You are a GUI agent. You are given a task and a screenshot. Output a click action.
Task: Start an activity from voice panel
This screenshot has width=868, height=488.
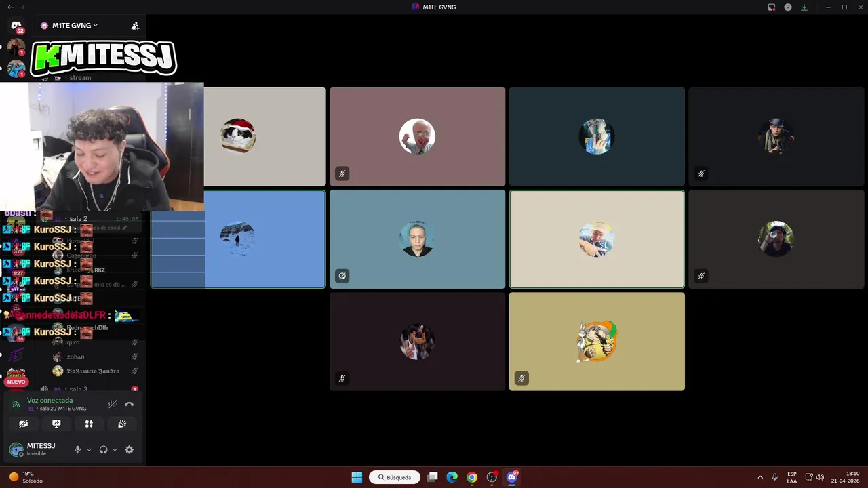pos(89,424)
